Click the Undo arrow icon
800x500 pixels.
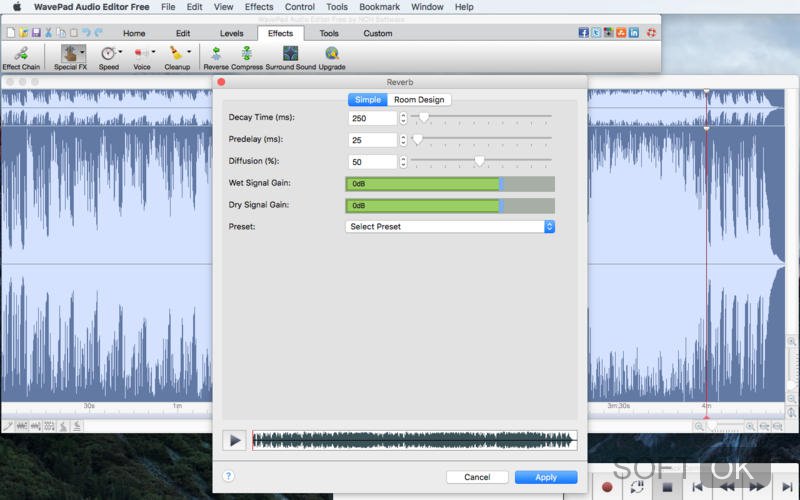tap(86, 33)
